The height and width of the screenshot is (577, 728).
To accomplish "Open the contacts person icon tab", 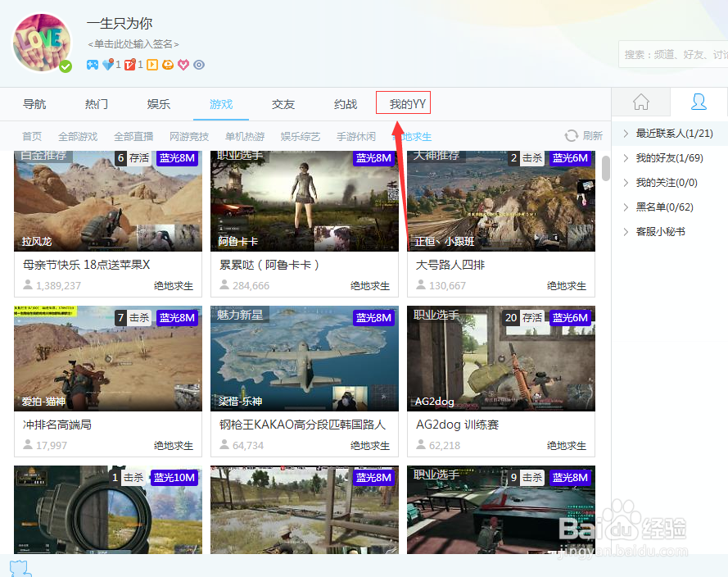I will (x=699, y=102).
